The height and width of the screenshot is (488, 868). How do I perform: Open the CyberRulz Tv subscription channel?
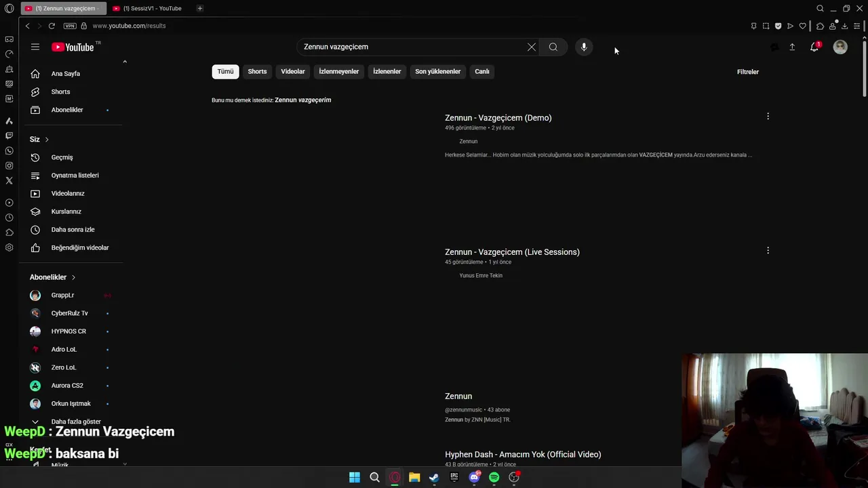(71, 313)
